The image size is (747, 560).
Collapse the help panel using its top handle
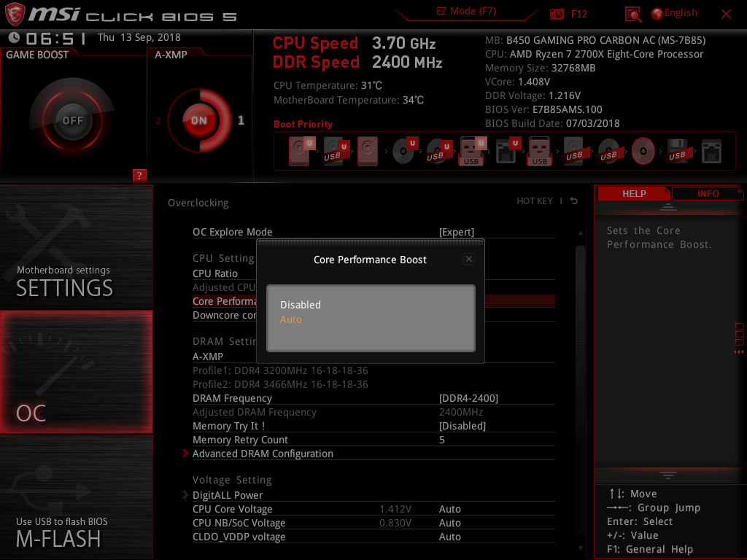(667, 206)
